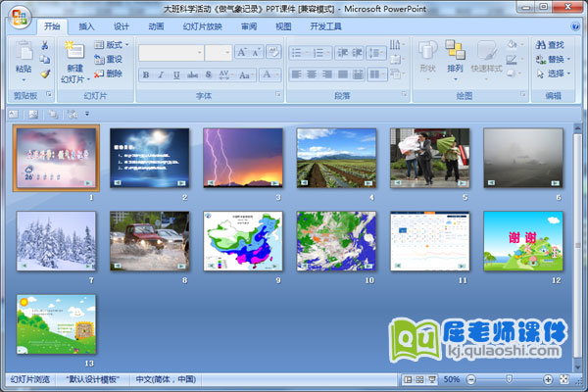The width and height of the screenshot is (588, 392).
Task: Select the 谢谢 slide 12 thumbnail
Action: (x=523, y=241)
